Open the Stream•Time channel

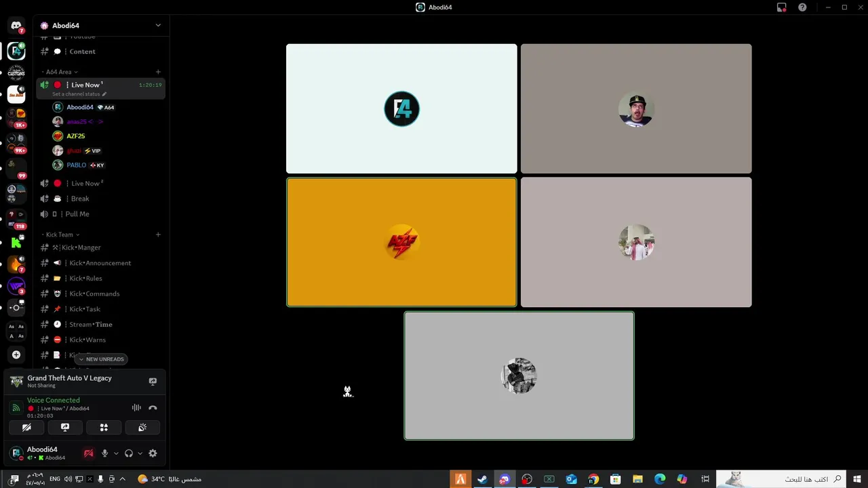pos(101,325)
